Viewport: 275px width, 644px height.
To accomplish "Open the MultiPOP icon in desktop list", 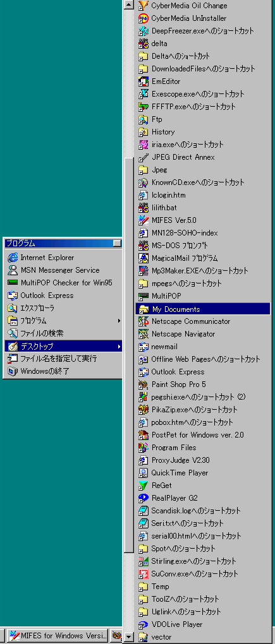I will pyautogui.click(x=143, y=296).
